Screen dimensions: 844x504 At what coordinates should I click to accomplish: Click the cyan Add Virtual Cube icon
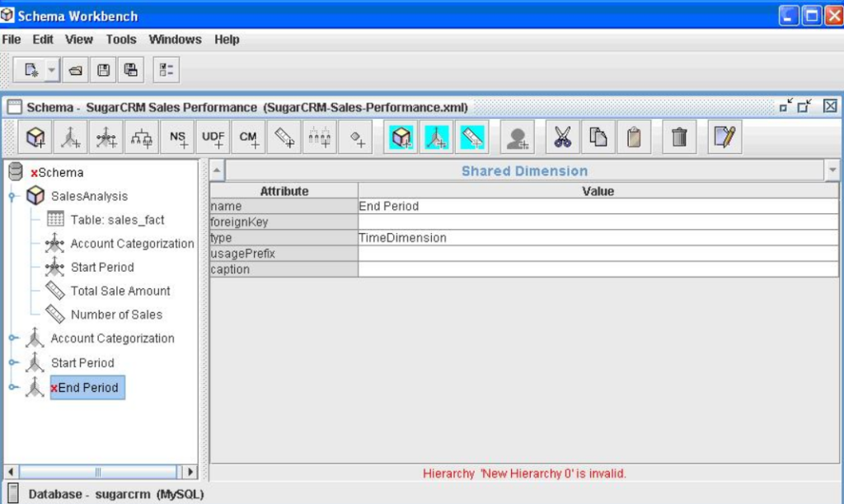(401, 138)
